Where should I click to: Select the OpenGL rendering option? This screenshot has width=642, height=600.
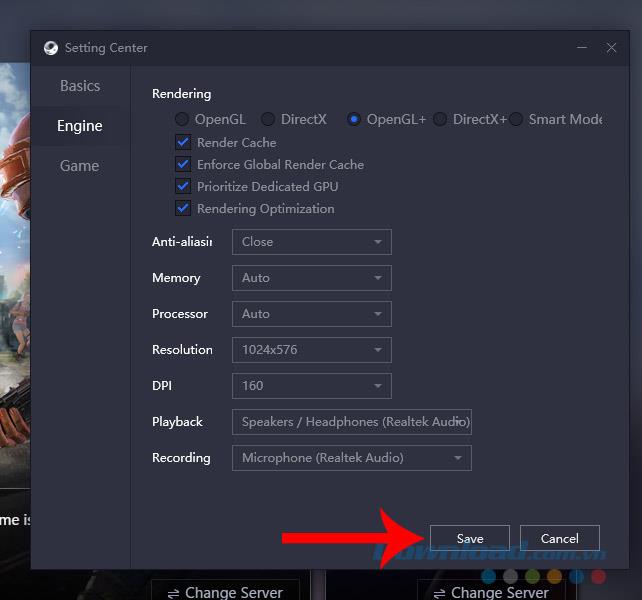(182, 120)
